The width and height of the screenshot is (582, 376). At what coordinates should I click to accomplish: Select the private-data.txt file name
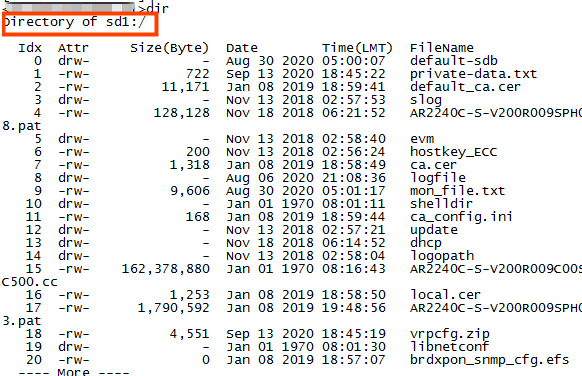tap(473, 74)
